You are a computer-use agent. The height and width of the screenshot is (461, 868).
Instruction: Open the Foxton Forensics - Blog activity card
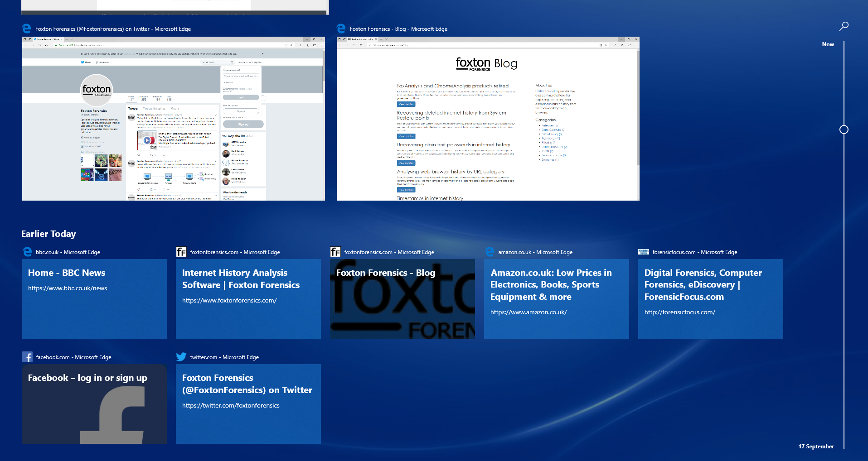point(402,299)
